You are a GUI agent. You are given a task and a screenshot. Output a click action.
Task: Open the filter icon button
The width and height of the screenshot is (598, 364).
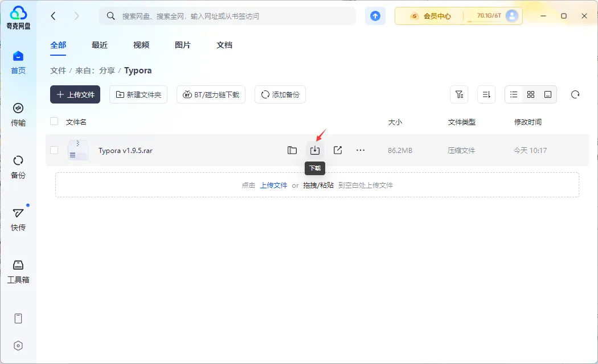(459, 94)
